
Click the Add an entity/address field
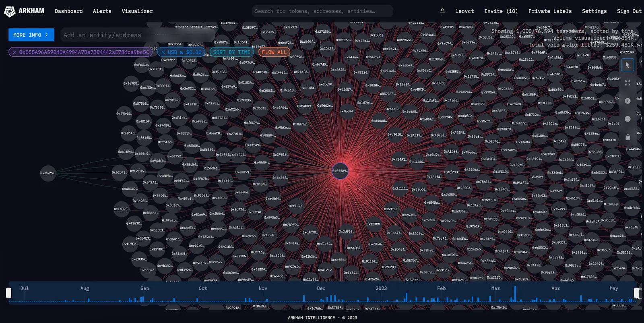pyautogui.click(x=137, y=35)
